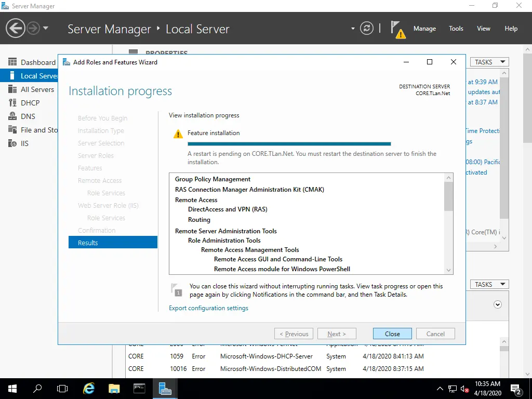
Task: Click the Add Roles wizard title icon
Action: [x=66, y=62]
